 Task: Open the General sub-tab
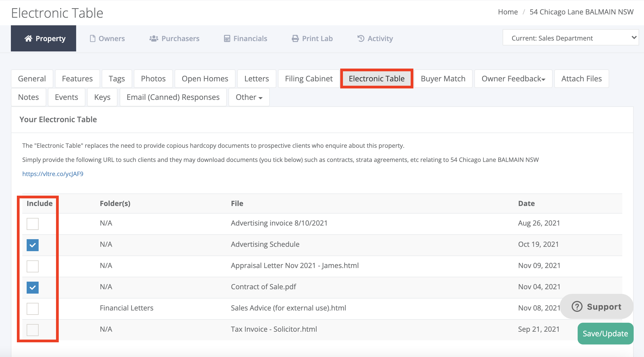click(32, 79)
